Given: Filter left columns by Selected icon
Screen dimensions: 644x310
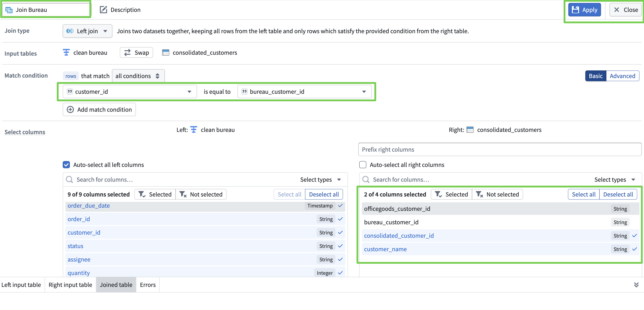Looking at the screenshot, I should pos(142,194).
